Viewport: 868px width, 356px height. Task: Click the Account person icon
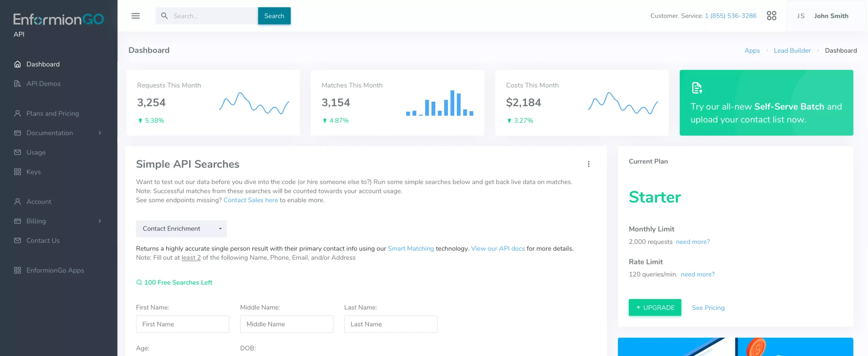(18, 201)
